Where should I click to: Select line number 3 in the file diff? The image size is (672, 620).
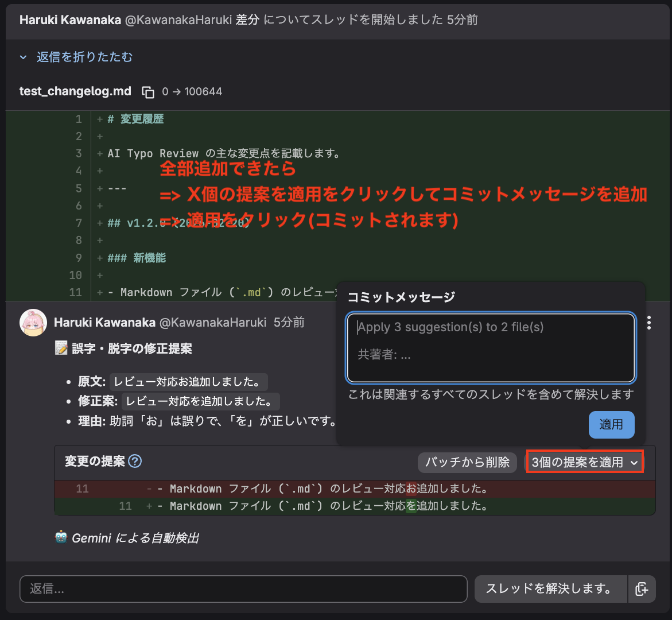[79, 154]
